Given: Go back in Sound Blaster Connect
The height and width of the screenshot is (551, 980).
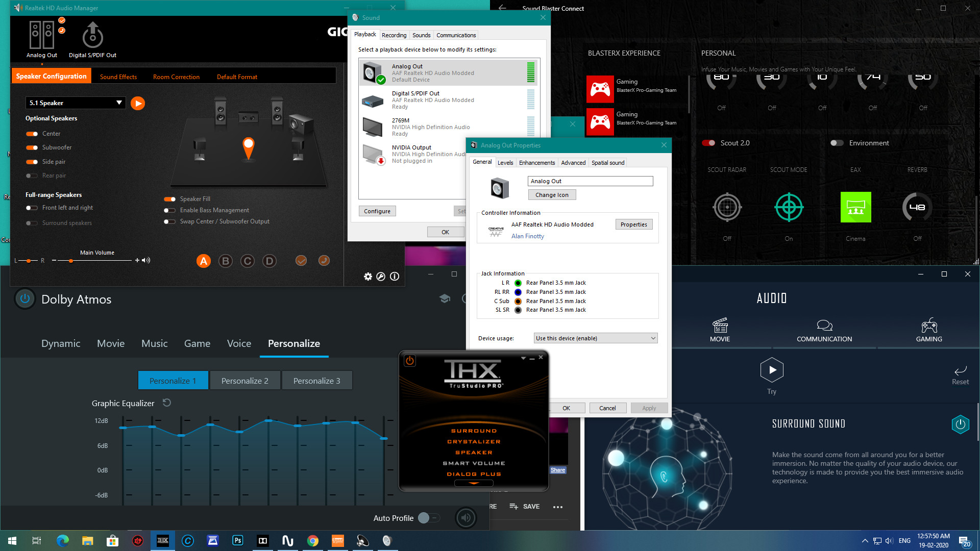Looking at the screenshot, I should [502, 8].
